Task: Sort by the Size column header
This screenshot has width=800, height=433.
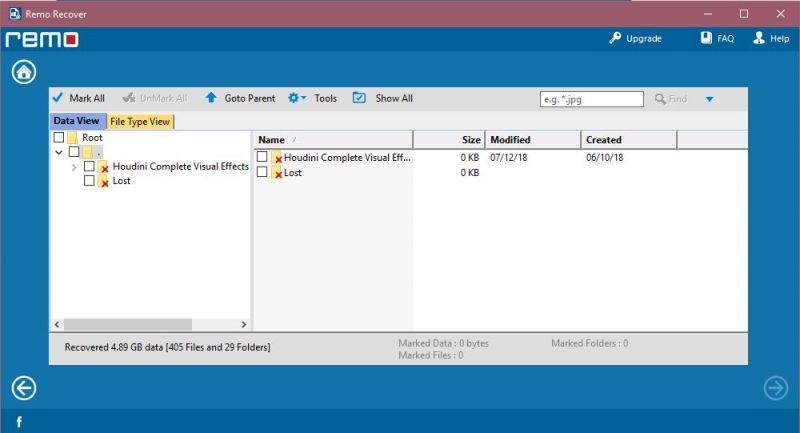Action: point(449,140)
